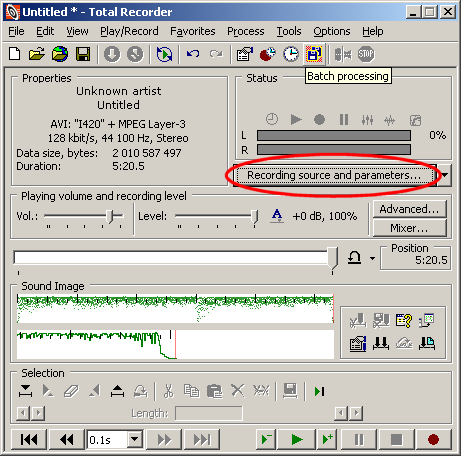Screen dimensions: 461x456
Task: Start recording with the red Record button
Action: pyautogui.click(x=433, y=440)
